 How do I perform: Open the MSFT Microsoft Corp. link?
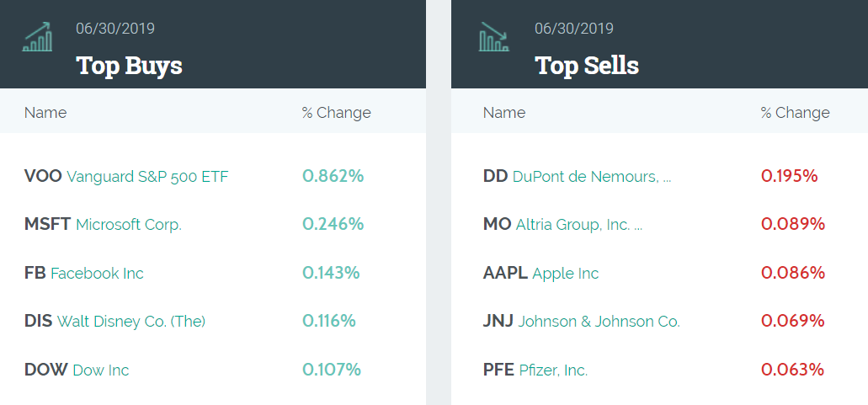103,225
